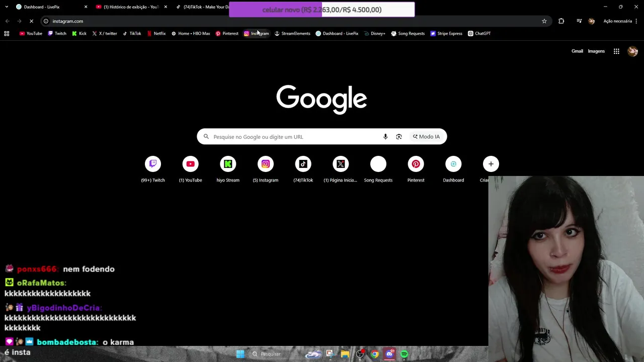Open the Kick bookmark

(79, 34)
